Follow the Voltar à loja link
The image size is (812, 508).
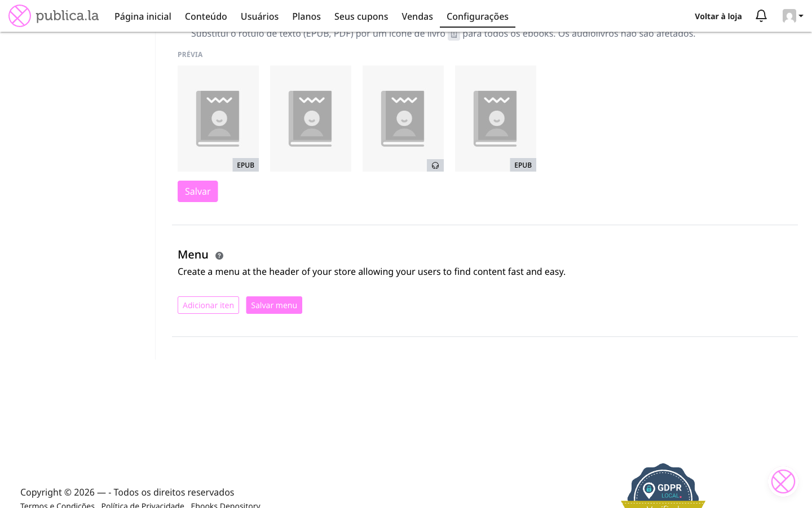click(718, 16)
